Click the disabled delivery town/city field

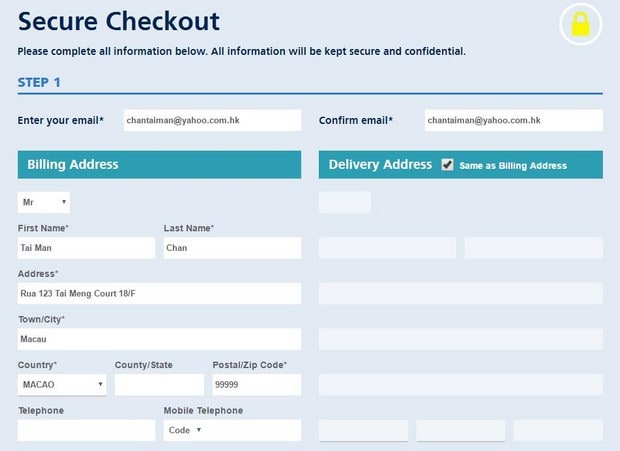click(x=461, y=339)
